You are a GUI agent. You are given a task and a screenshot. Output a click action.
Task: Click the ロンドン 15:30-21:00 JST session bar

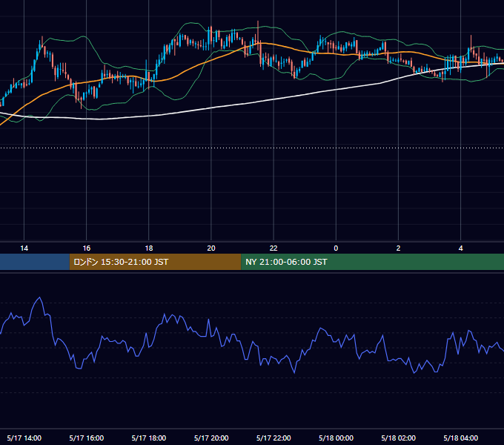click(x=155, y=262)
